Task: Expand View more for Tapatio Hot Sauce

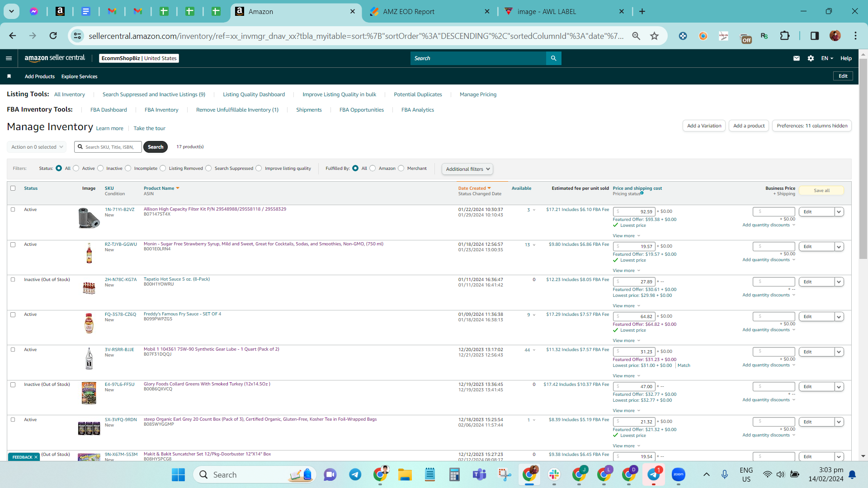Action: tap(626, 306)
